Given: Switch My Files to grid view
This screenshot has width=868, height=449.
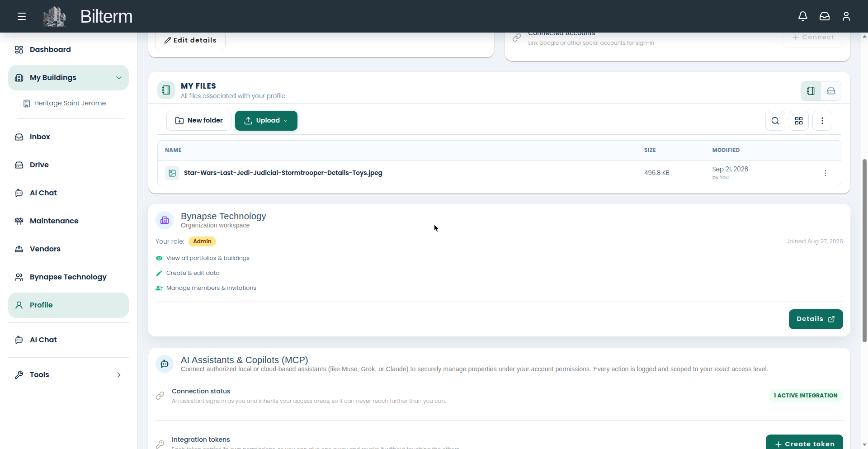Looking at the screenshot, I should click(799, 121).
